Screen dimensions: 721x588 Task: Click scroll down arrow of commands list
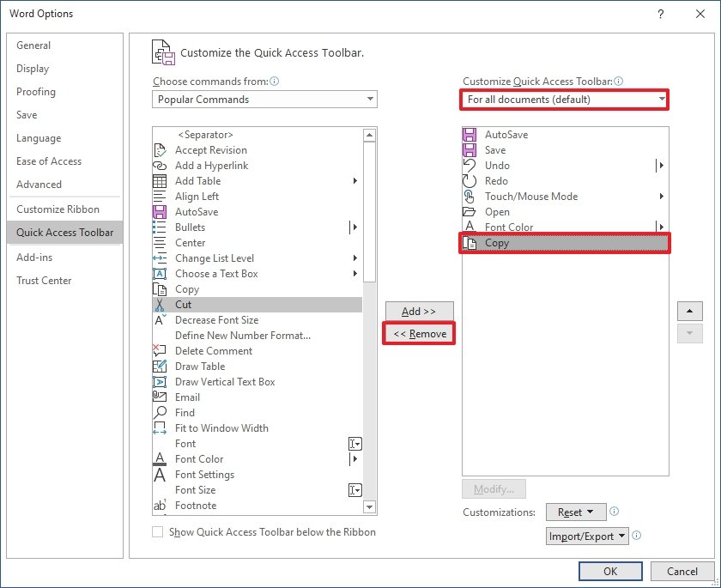click(369, 506)
